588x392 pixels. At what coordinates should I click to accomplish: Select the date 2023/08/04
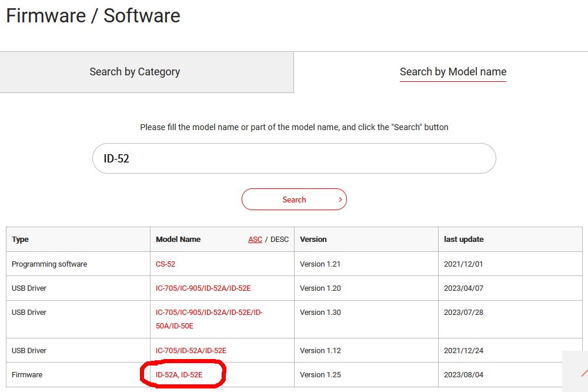coord(463,375)
